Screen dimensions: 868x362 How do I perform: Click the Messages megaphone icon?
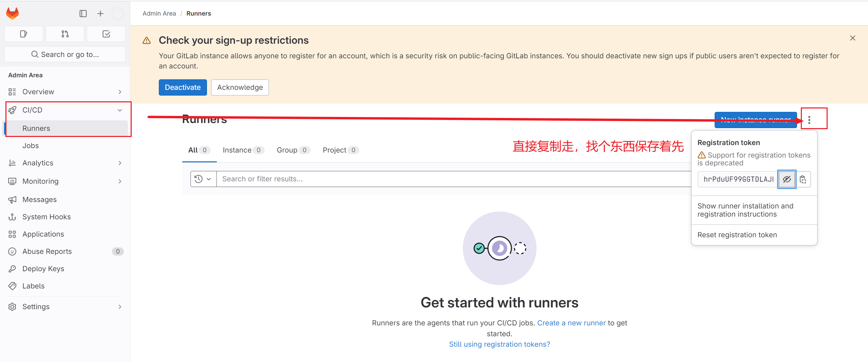[12, 200]
